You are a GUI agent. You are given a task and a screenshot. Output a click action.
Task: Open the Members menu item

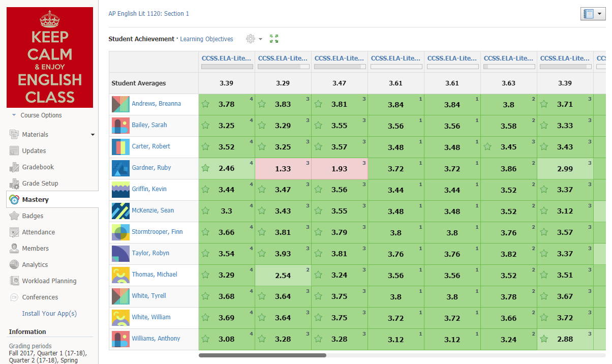(35, 249)
